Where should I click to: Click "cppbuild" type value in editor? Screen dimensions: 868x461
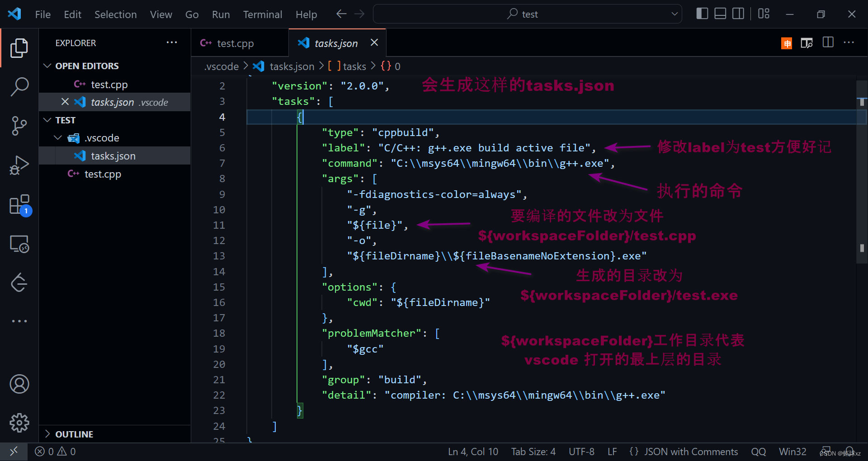click(403, 132)
